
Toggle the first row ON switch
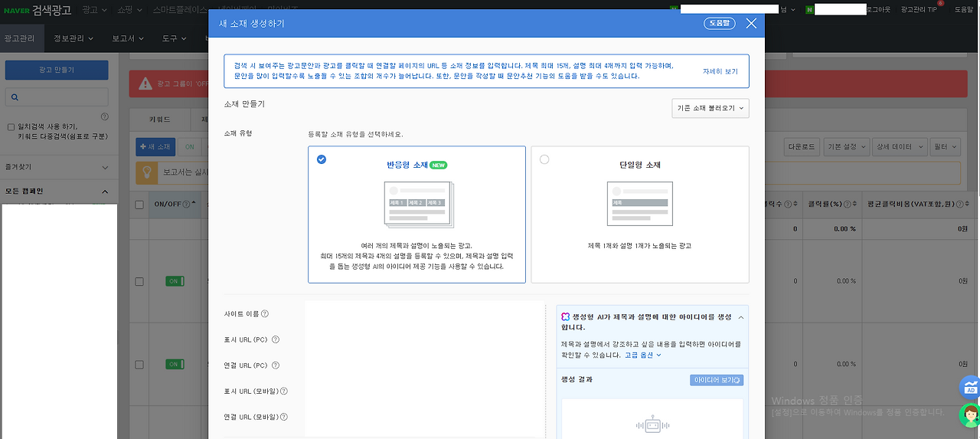[x=175, y=282]
